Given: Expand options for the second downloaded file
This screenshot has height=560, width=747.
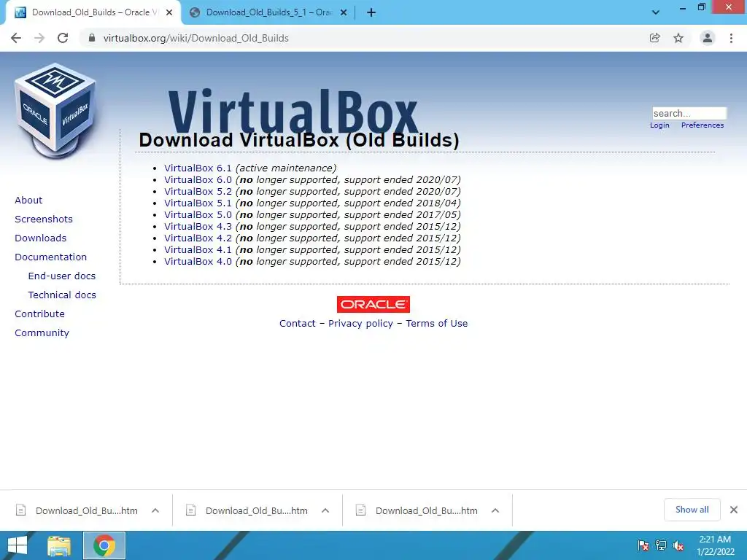Looking at the screenshot, I should tap(325, 510).
